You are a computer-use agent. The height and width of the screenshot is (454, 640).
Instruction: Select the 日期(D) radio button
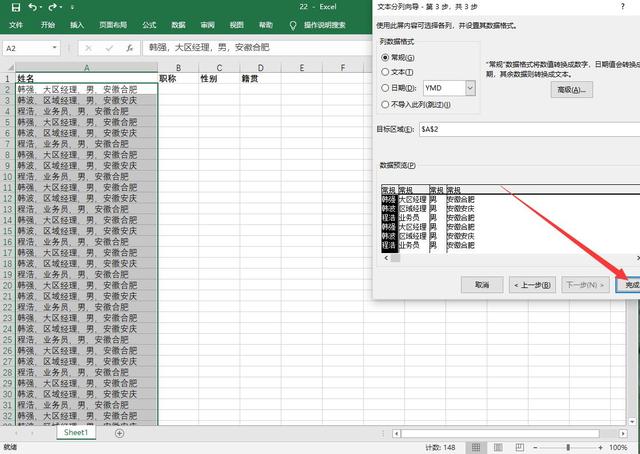(385, 88)
